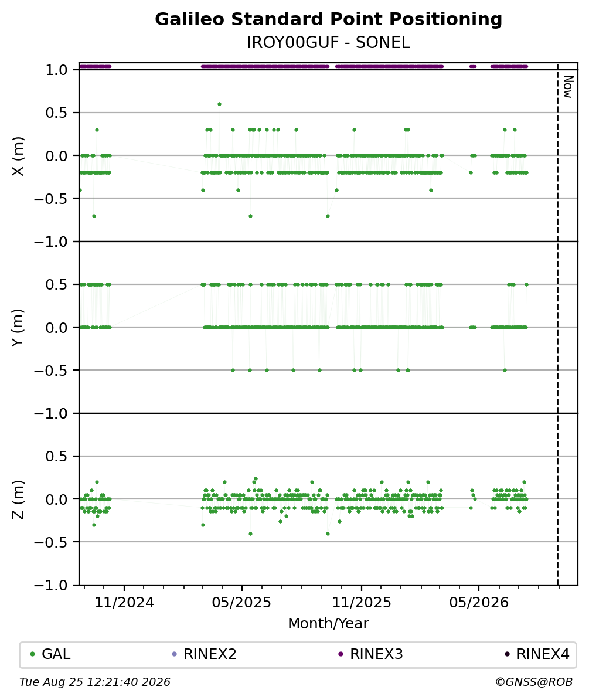589x700 pixels.
Task: Click the 'Z (m)' axis label
Action: pyautogui.click(x=18, y=499)
